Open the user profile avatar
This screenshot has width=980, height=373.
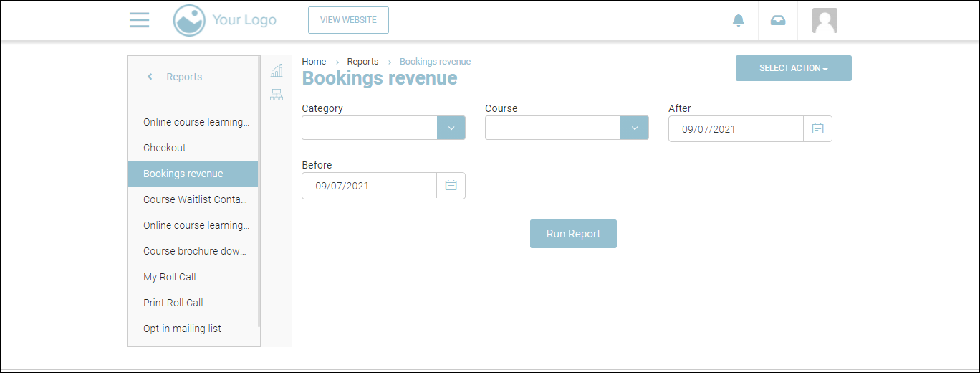(x=825, y=20)
